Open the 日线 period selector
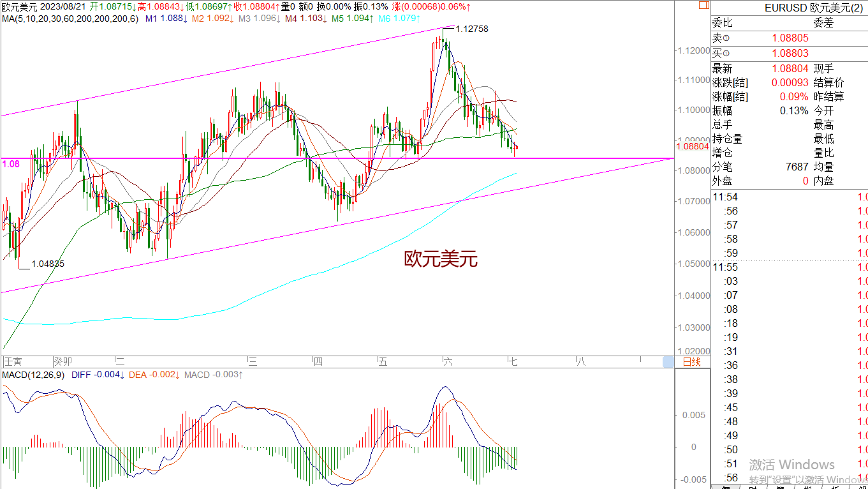 691,362
